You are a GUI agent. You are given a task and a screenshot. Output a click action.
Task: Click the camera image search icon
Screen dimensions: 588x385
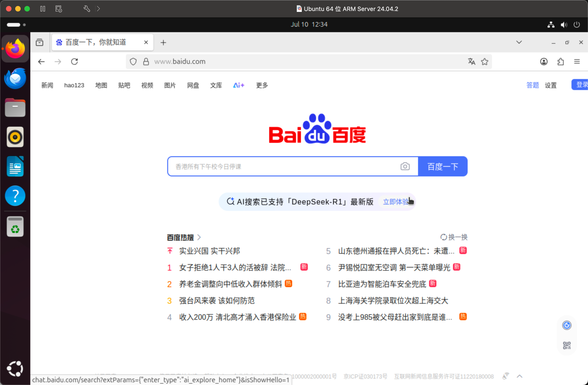(x=405, y=166)
